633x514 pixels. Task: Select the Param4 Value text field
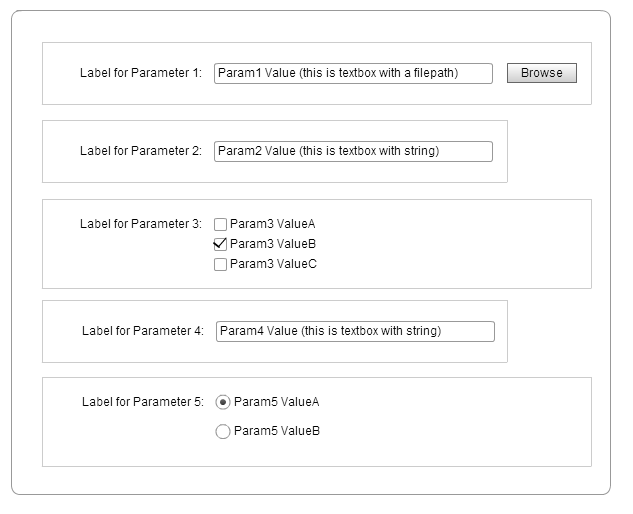355,331
